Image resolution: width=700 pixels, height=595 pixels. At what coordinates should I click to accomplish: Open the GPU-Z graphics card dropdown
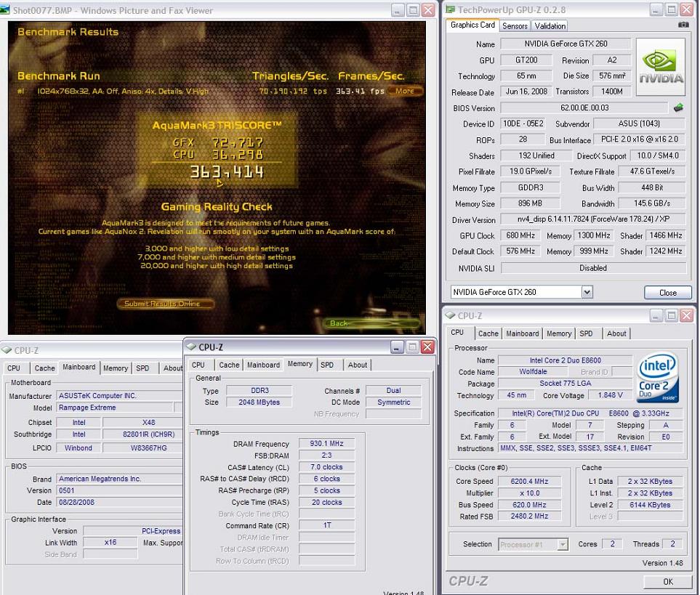point(587,292)
